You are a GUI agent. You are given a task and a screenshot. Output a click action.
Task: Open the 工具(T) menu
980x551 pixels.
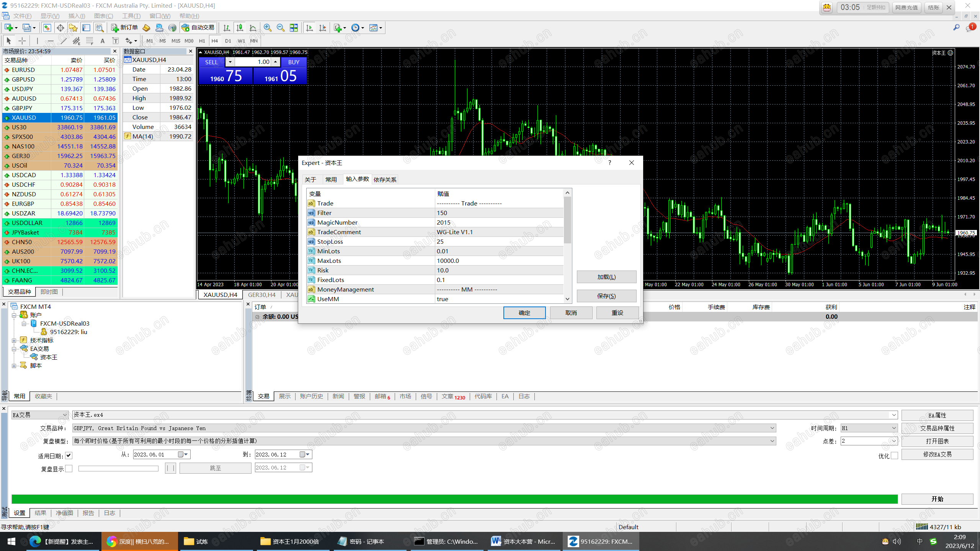click(x=131, y=16)
